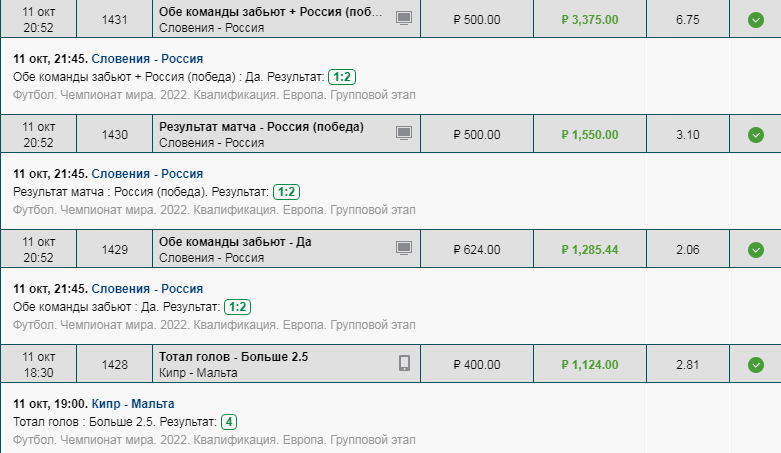This screenshot has width=781, height=453.
Task: Open Словения - Россия link under bet 1431
Action: coord(147,59)
